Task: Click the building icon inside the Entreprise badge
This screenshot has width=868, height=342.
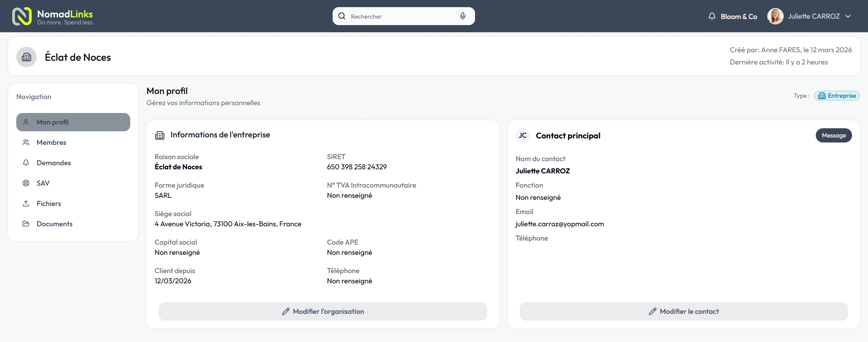Action: pos(822,96)
